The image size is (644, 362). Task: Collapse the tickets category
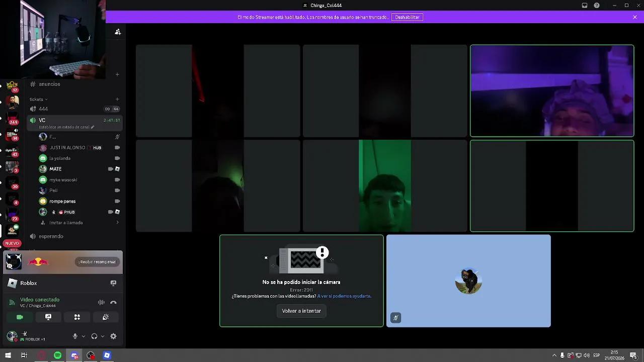[x=38, y=99]
